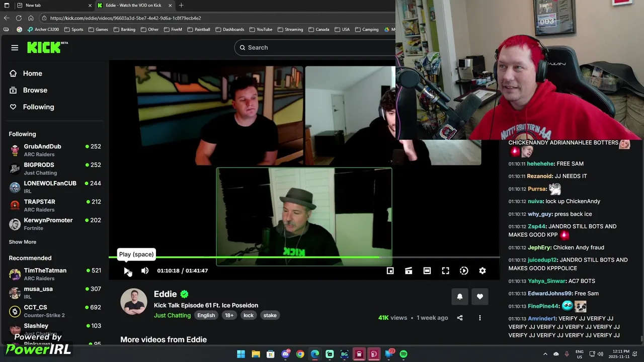
Task: Open playback speed icon in player
Action: point(464,270)
